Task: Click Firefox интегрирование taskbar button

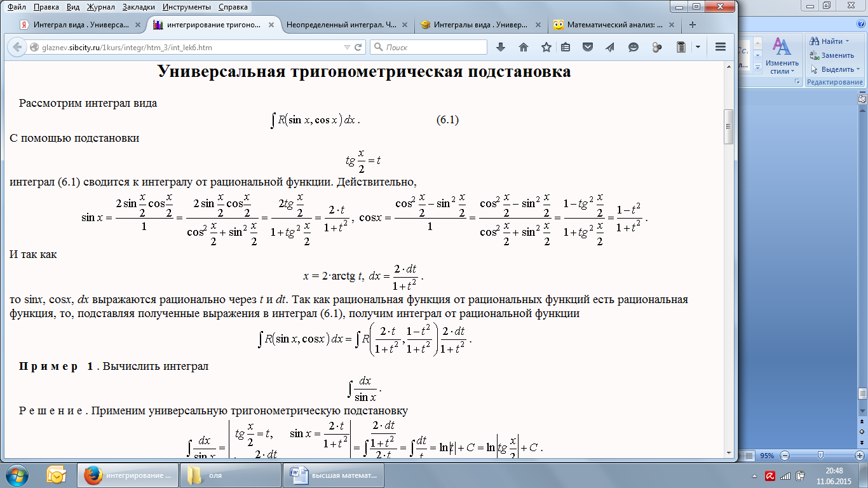Action: 127,475
